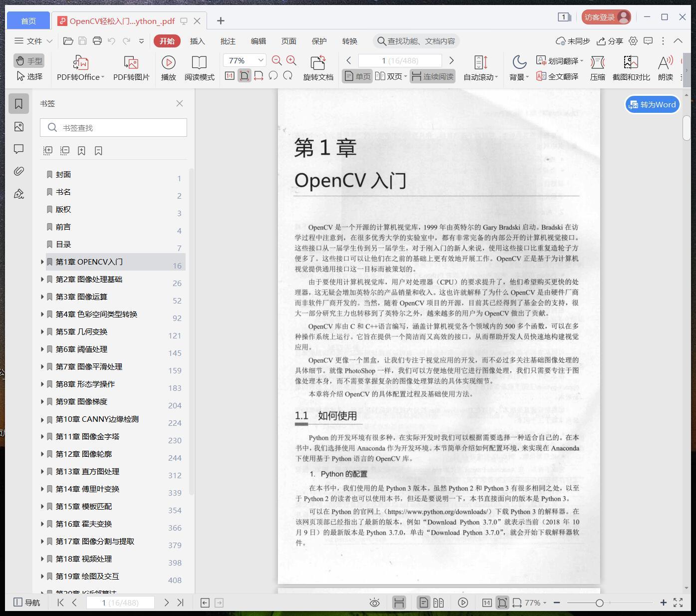The width and height of the screenshot is (696, 616).
Task: Expand 第17章 图像分割与提取 bookmark
Action: [42, 542]
